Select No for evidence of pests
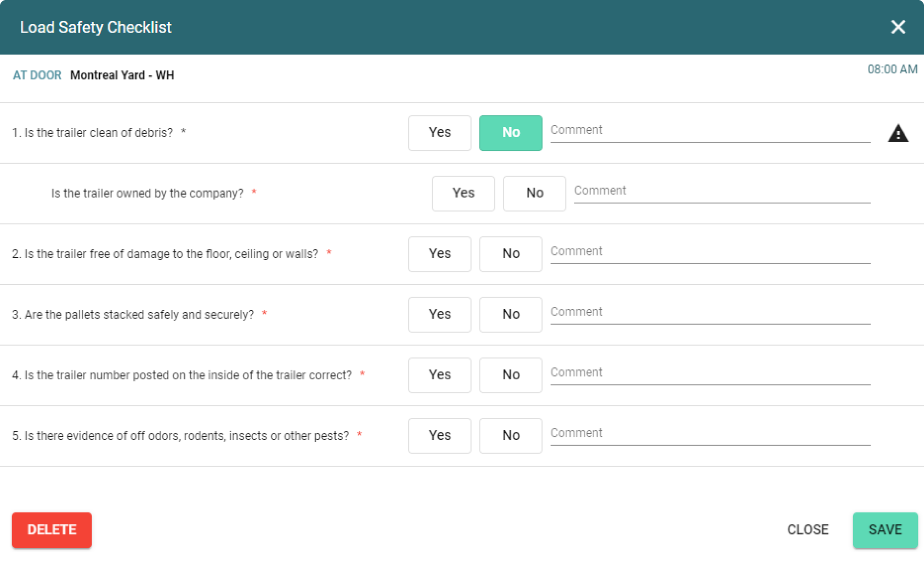Screen dimensions: 924x570 pyautogui.click(x=511, y=435)
